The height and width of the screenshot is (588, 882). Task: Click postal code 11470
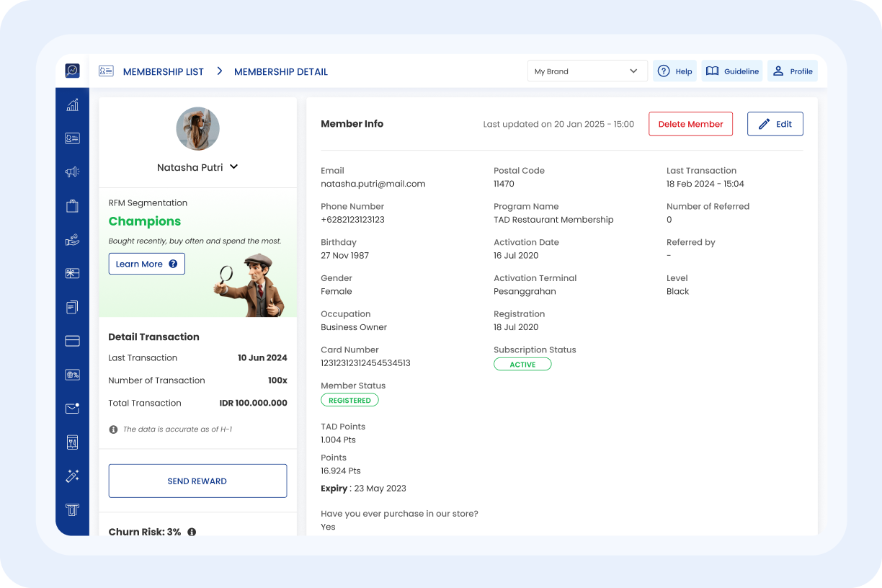(x=504, y=184)
